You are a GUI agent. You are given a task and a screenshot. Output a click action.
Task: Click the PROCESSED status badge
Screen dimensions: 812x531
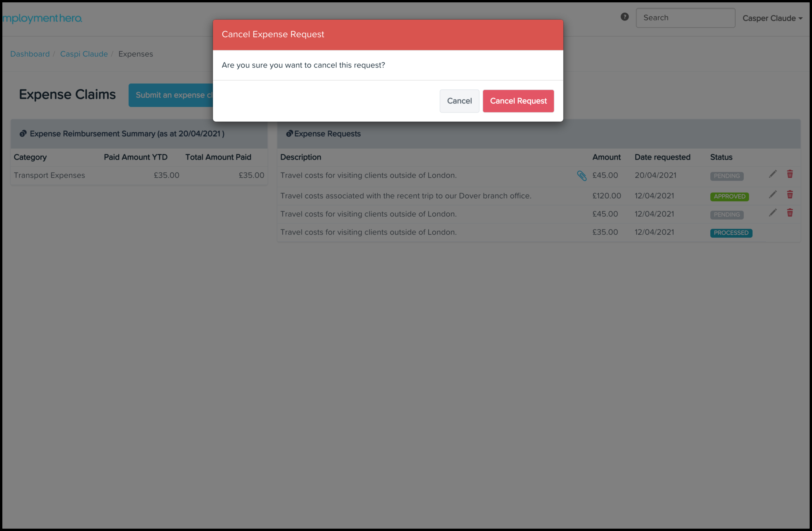point(731,233)
